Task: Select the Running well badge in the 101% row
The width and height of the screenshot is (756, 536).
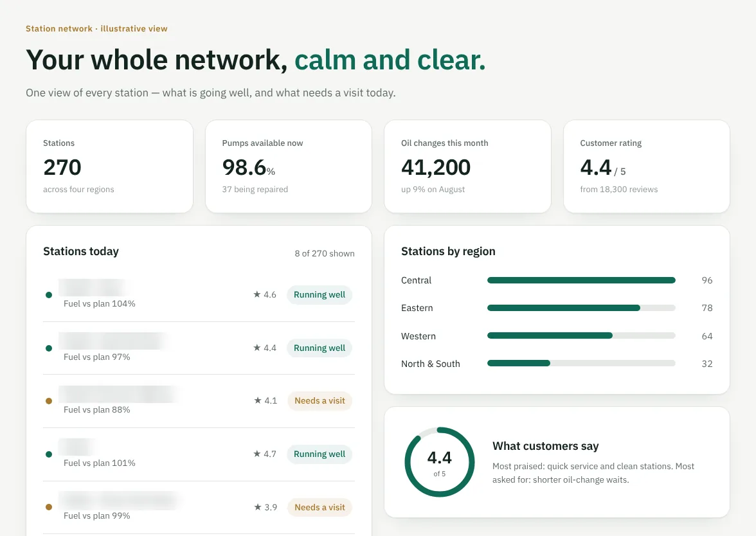Action: (319, 454)
